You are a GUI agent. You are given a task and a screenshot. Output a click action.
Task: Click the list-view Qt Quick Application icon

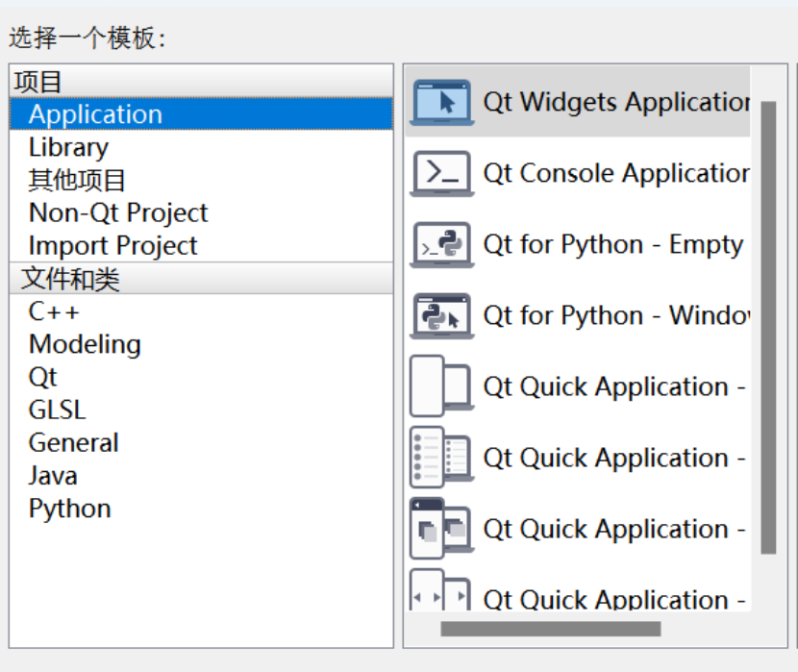pyautogui.click(x=441, y=458)
